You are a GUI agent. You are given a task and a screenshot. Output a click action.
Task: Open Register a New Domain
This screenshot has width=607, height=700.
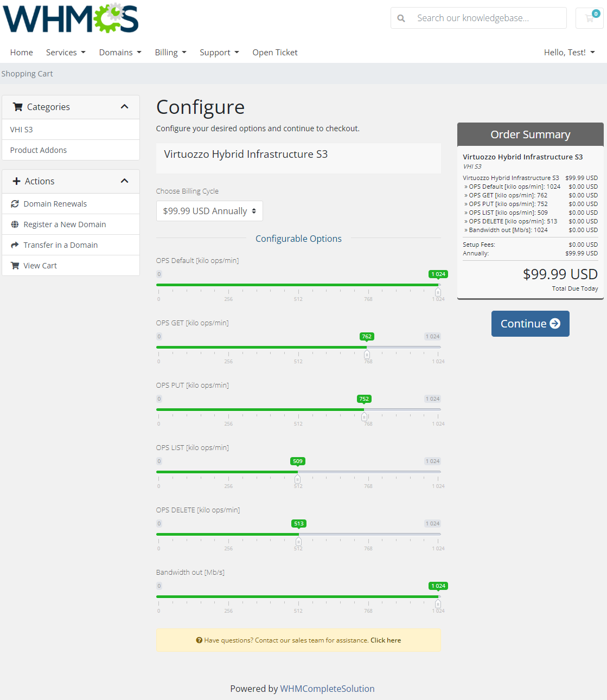tap(71, 224)
